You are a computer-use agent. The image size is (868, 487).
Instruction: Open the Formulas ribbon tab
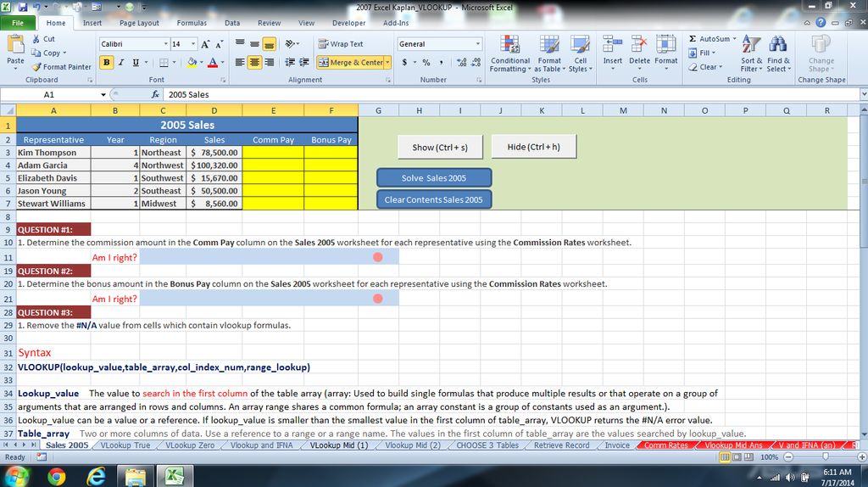coord(192,23)
